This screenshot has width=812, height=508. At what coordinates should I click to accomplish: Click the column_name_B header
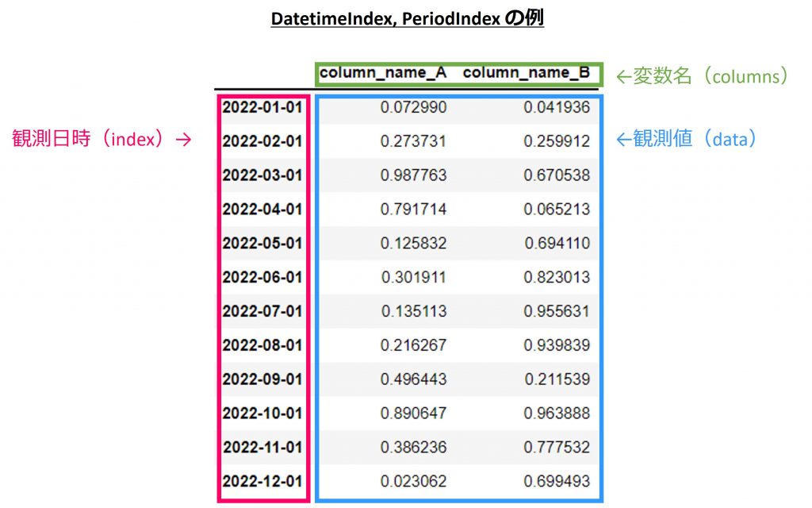527,74
